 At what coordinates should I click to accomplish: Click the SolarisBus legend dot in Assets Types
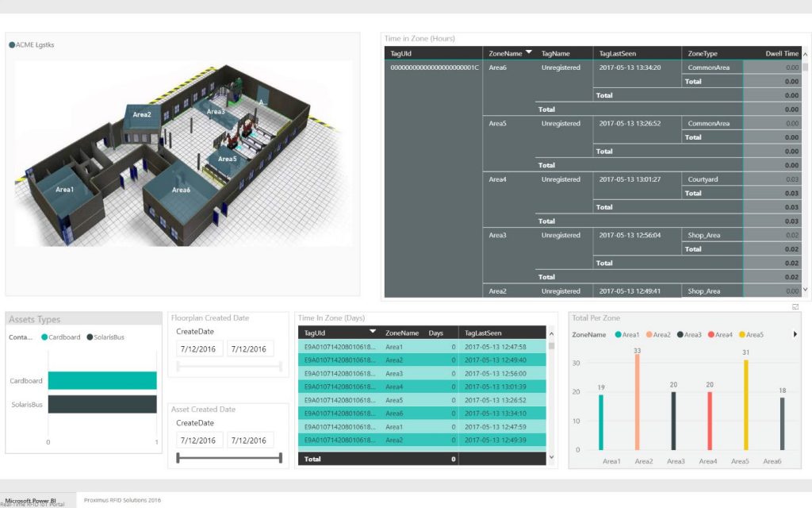(x=90, y=337)
